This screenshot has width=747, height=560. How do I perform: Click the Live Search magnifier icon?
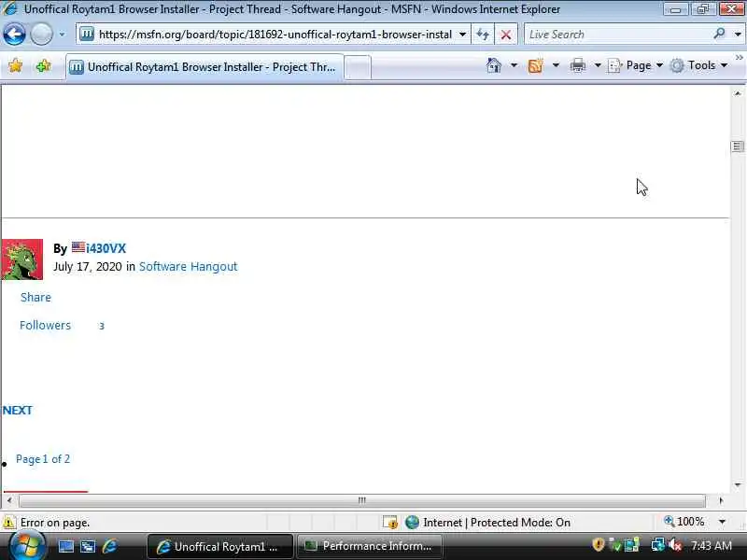click(719, 34)
